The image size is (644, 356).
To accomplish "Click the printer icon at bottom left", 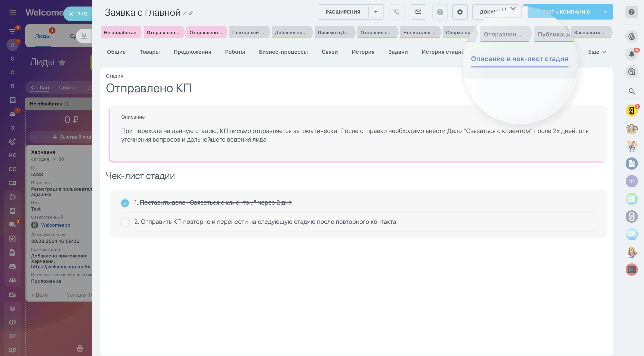I will (80, 348).
